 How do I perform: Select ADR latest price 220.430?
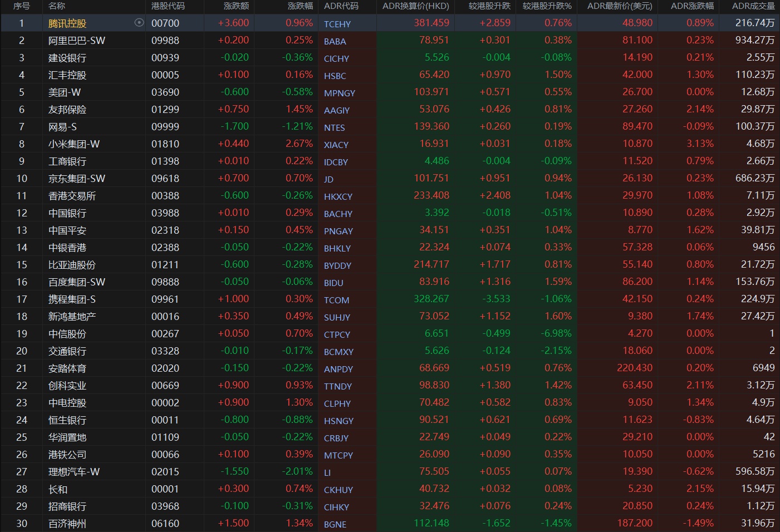[635, 368]
